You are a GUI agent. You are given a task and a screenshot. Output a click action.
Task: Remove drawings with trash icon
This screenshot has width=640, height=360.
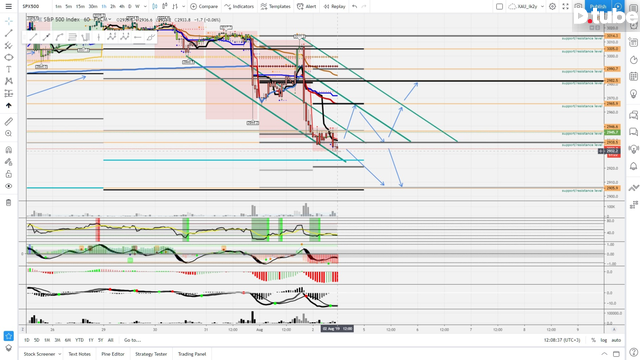click(9, 202)
